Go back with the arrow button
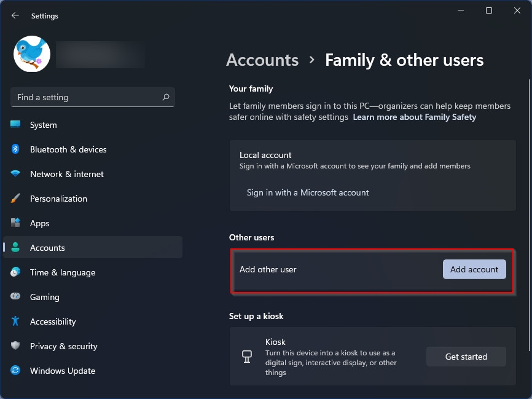 (15, 15)
